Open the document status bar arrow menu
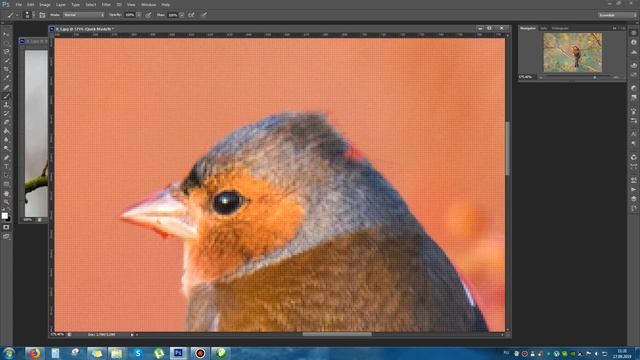 pos(132,335)
